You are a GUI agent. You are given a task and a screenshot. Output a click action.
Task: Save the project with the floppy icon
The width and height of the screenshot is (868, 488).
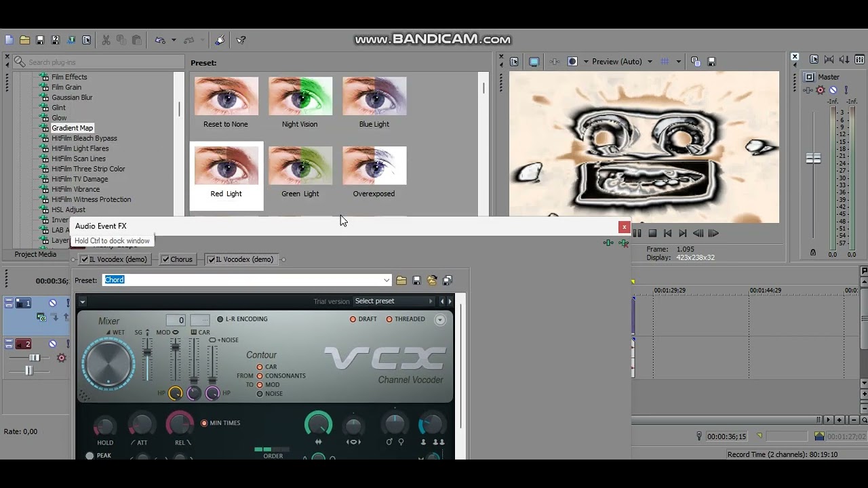(x=40, y=40)
